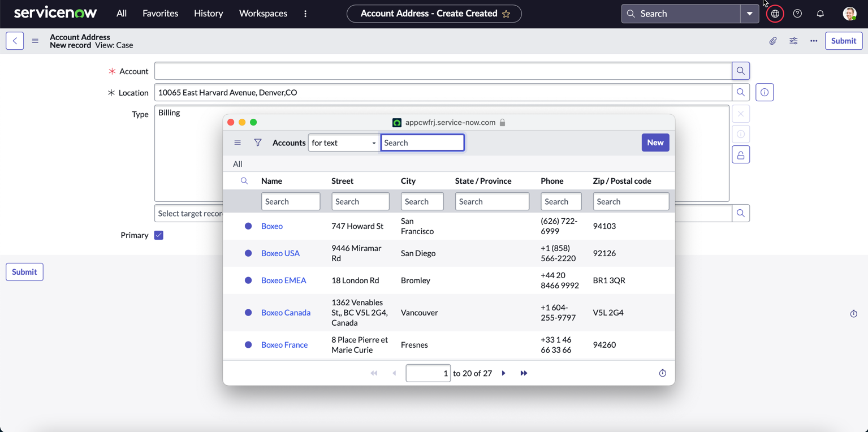
Task: Click the attachment paperclip icon
Action: (772, 41)
